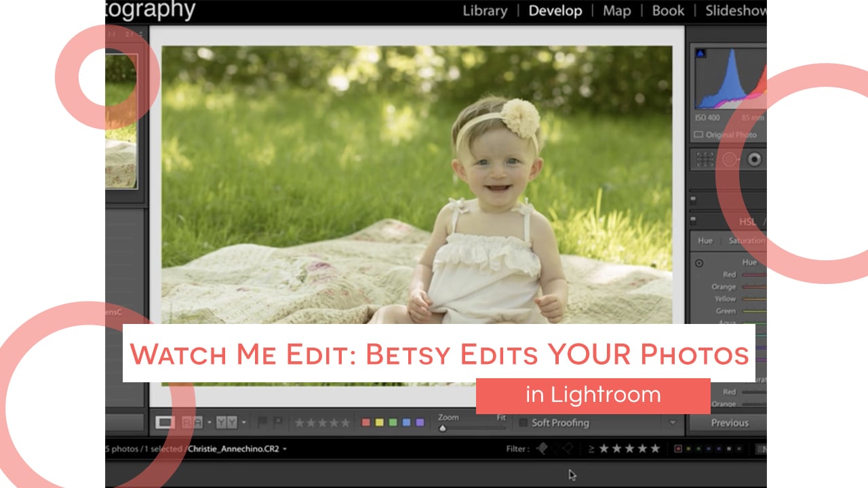This screenshot has width=868, height=488.
Task: Toggle the HSL panel on/off switch
Action: point(693,220)
